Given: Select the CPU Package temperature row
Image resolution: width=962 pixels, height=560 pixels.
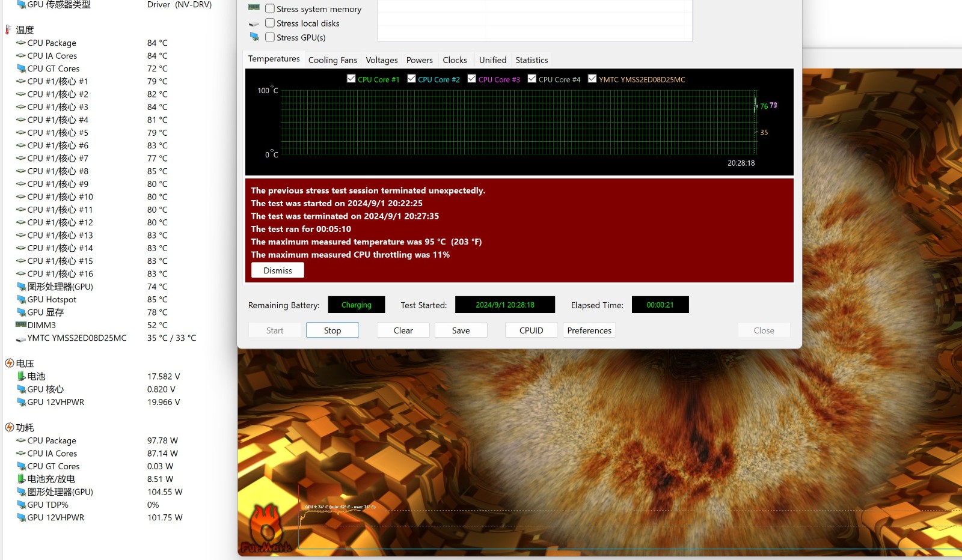Looking at the screenshot, I should pos(52,43).
